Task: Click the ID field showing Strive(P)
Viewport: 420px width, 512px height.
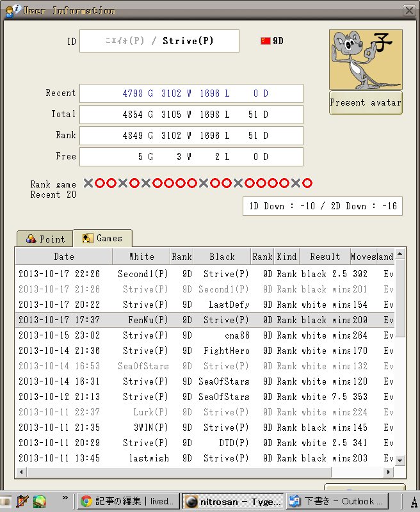Action: click(x=159, y=41)
